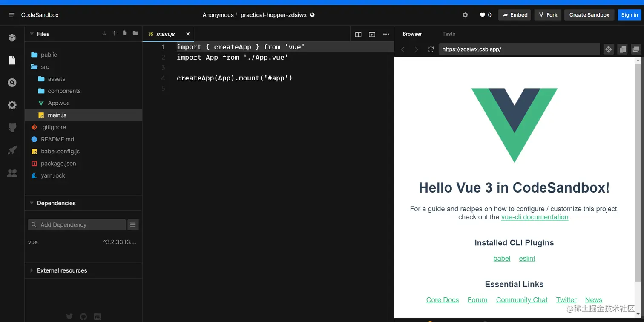
Task: Click the Sign in button
Action: pyautogui.click(x=630, y=15)
